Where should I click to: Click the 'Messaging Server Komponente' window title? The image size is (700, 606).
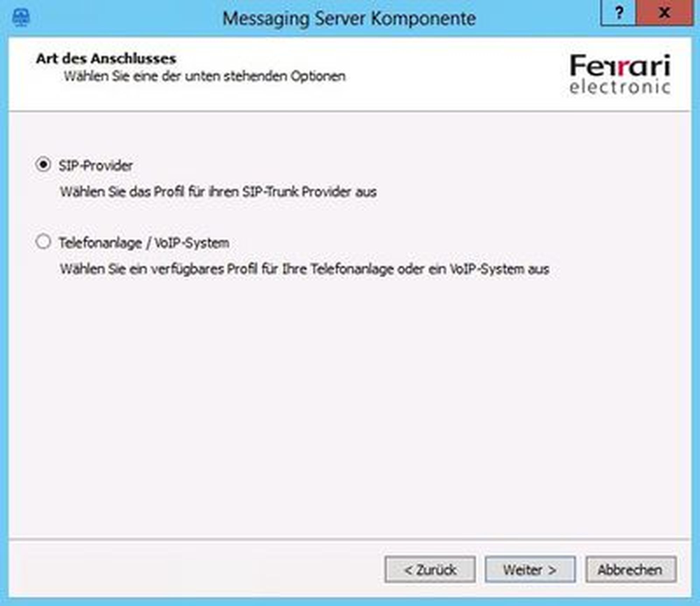pyautogui.click(x=349, y=18)
